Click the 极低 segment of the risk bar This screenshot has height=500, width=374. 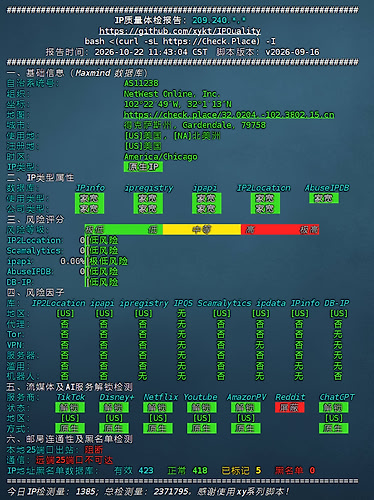[x=94, y=230]
